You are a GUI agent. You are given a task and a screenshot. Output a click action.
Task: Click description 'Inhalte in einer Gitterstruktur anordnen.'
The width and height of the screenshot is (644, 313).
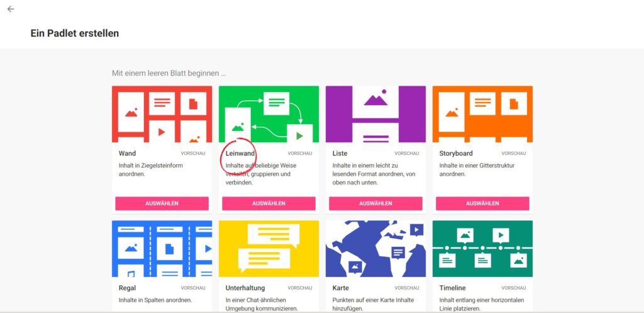click(x=477, y=170)
